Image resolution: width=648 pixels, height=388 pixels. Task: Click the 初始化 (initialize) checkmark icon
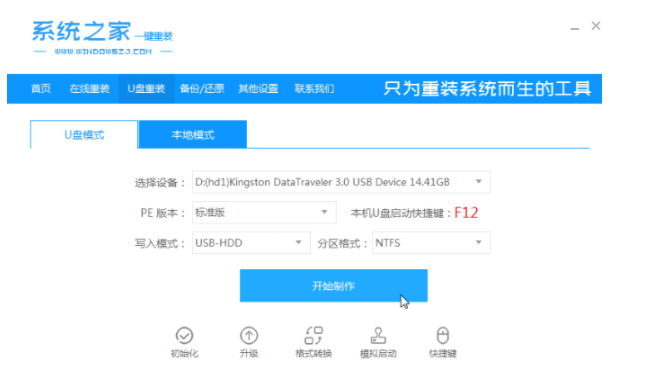(184, 336)
